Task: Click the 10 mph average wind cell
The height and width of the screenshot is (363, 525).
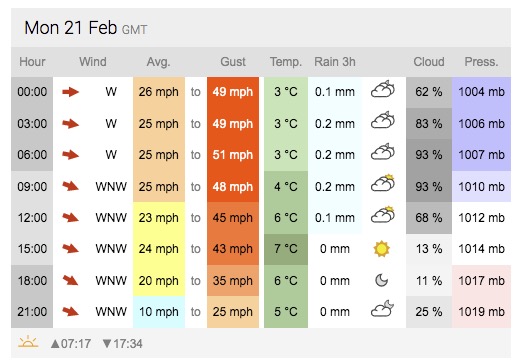Action: point(159,312)
